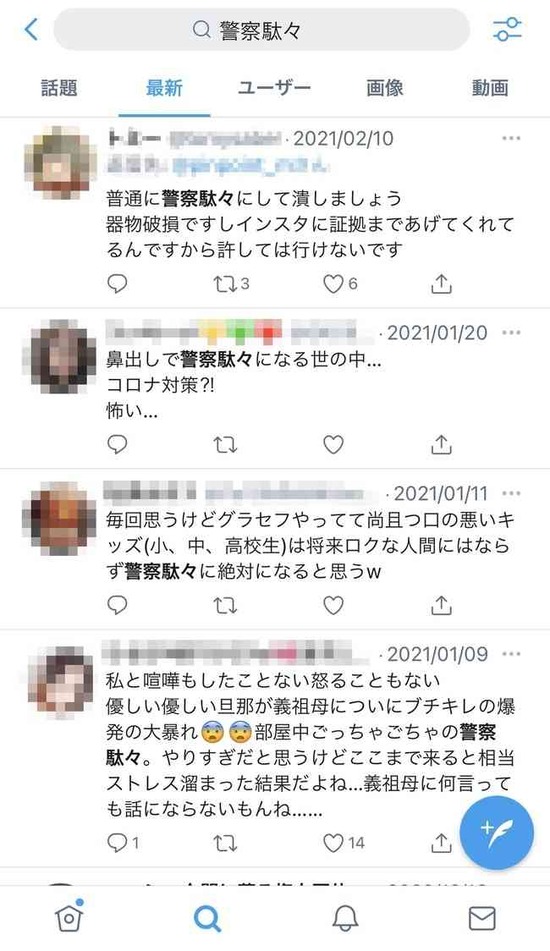Screen dimensions: 550x951
Task: Open search filter settings icon
Action: click(x=507, y=29)
